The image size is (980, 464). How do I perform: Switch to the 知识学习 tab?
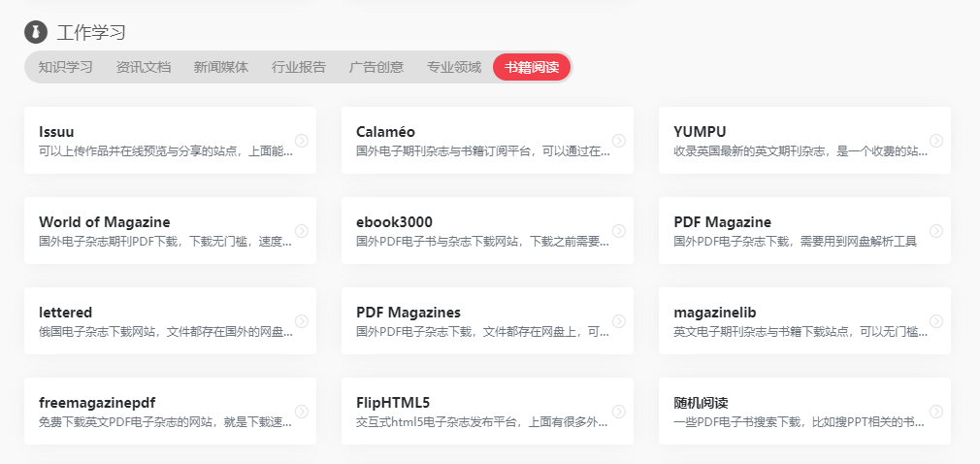pyautogui.click(x=66, y=67)
